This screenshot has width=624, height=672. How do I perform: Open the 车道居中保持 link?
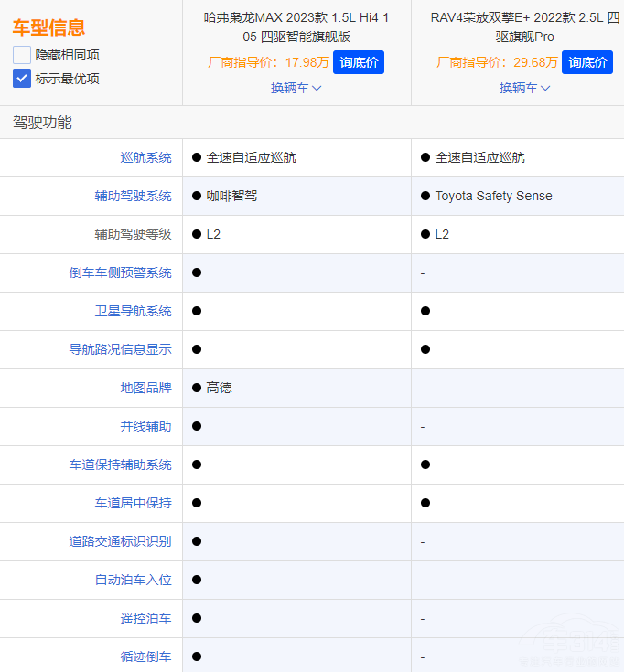tap(133, 503)
